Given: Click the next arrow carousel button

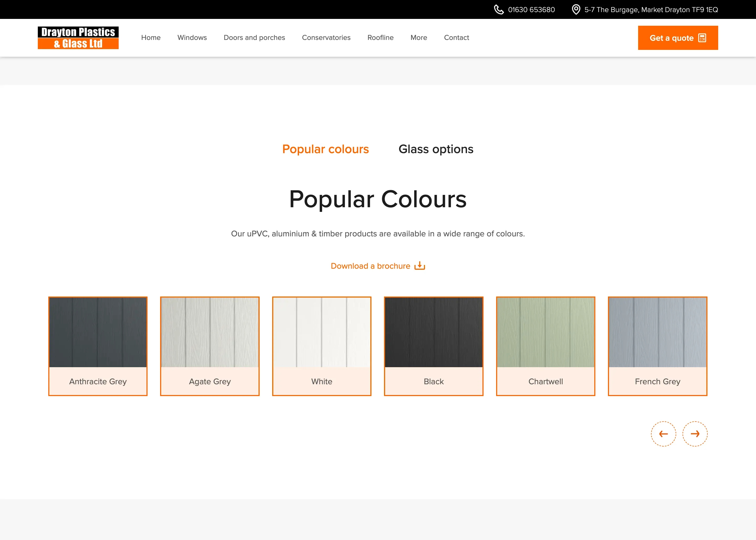Looking at the screenshot, I should tap(695, 434).
